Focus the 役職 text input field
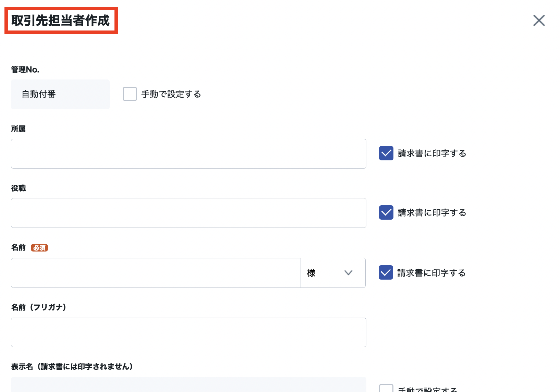The image size is (560, 392). (x=188, y=213)
